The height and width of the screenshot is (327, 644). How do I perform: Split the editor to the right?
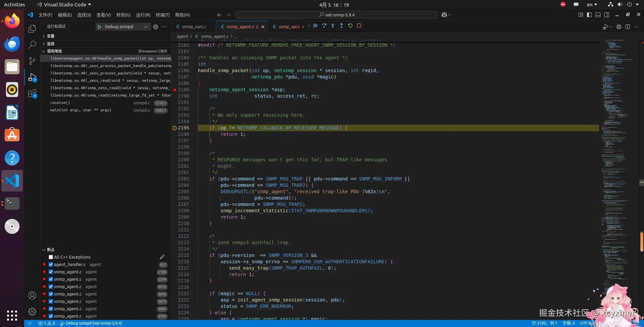coord(628,27)
